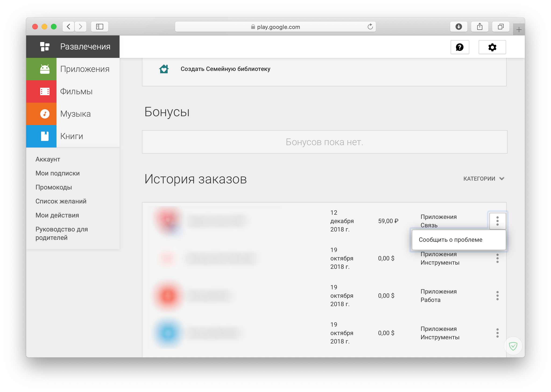Reload the page with refresh icon
The image size is (551, 392).
[x=370, y=27]
